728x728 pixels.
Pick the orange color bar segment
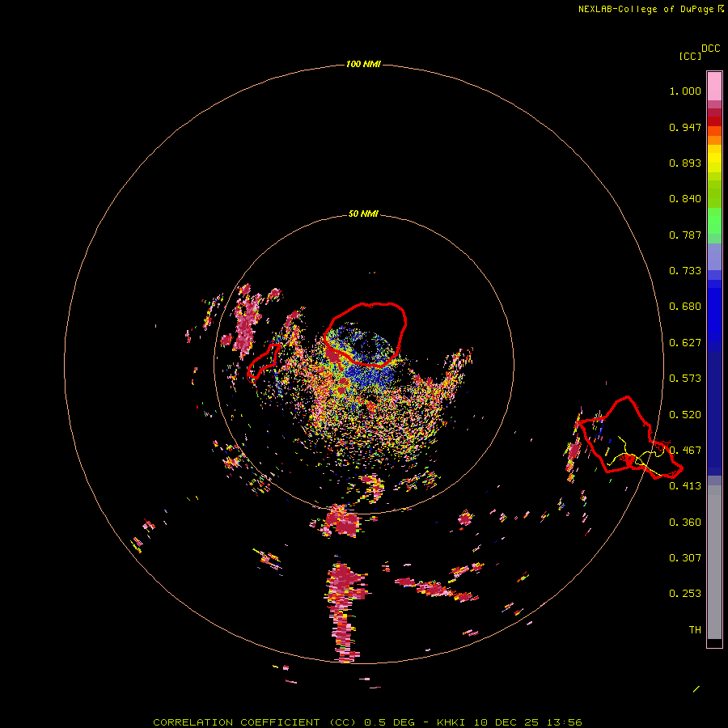click(x=714, y=140)
